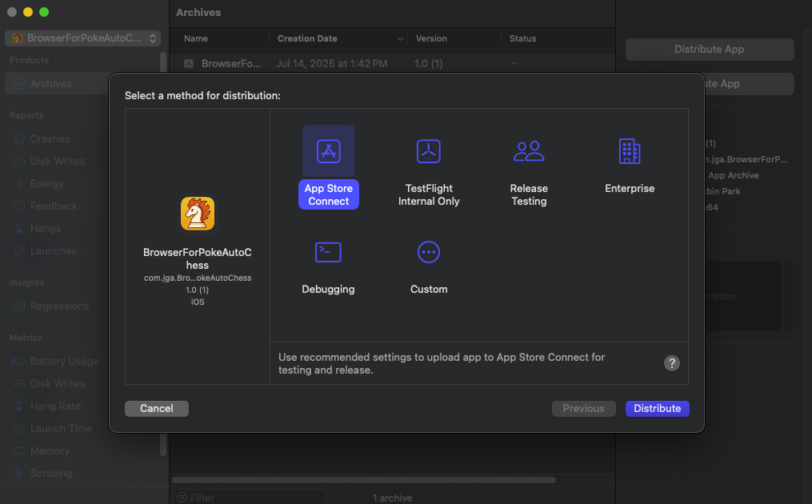The height and width of the screenshot is (504, 812).
Task: Cancel the distribution dialog
Action: (156, 408)
